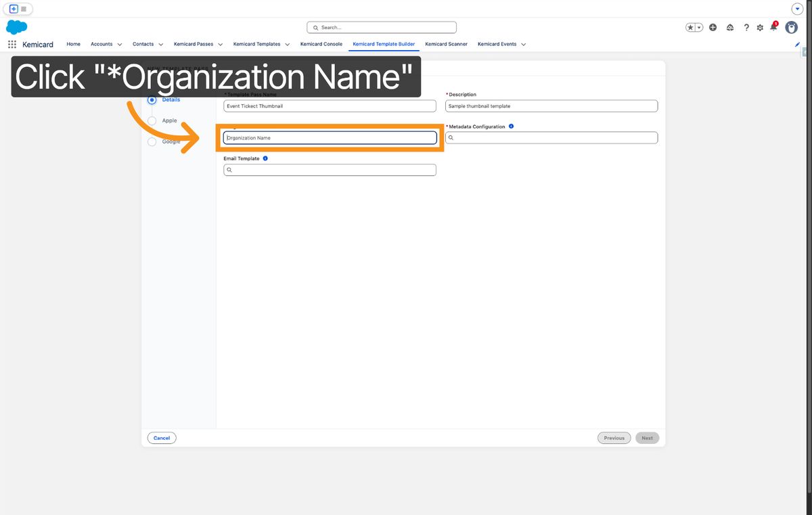The width and height of the screenshot is (812, 515).
Task: Open the Metadata Configuration lookup field
Action: 551,137
